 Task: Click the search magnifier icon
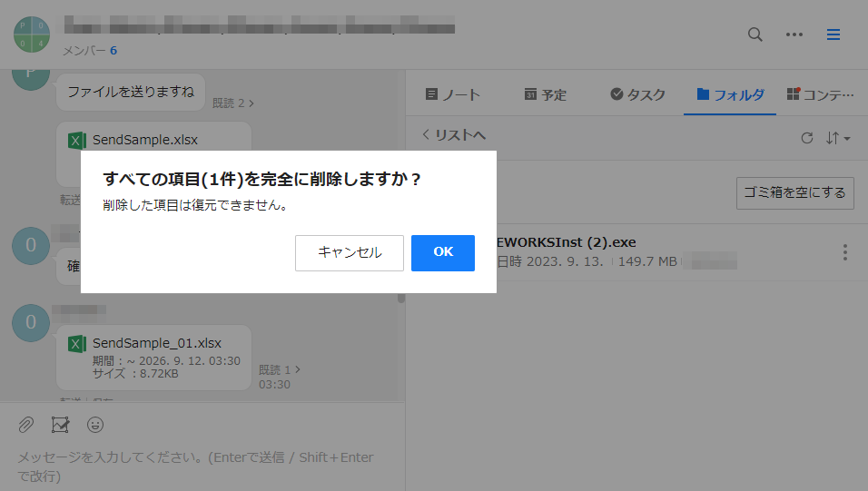click(x=755, y=34)
